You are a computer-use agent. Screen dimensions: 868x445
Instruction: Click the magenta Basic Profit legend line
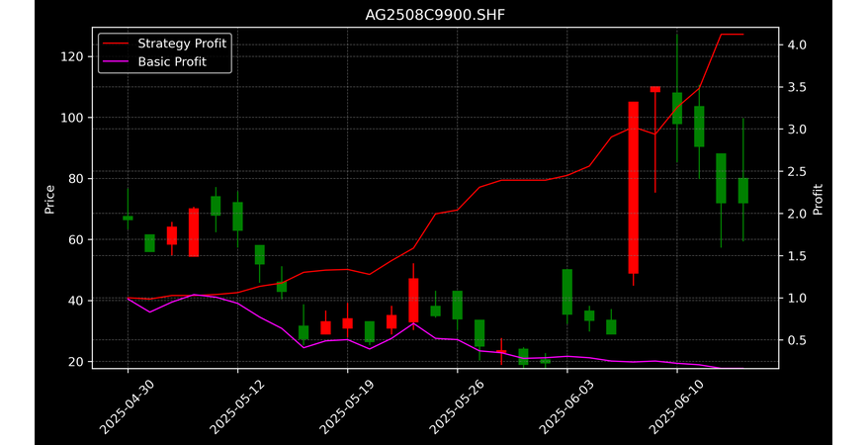(x=116, y=62)
